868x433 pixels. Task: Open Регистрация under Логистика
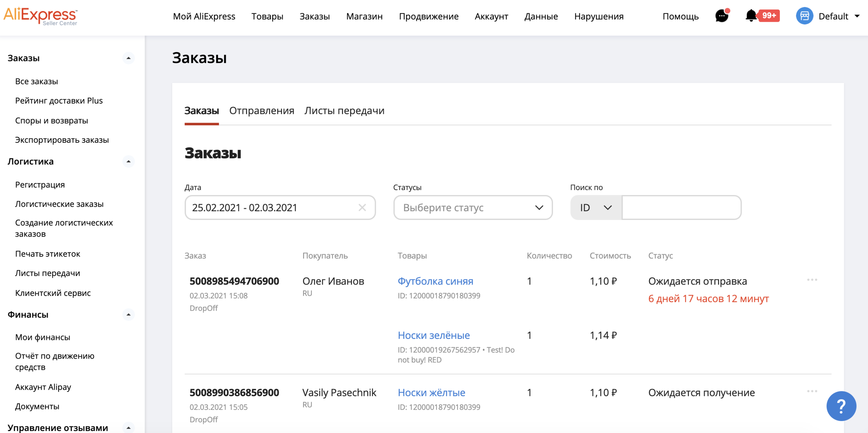click(40, 185)
